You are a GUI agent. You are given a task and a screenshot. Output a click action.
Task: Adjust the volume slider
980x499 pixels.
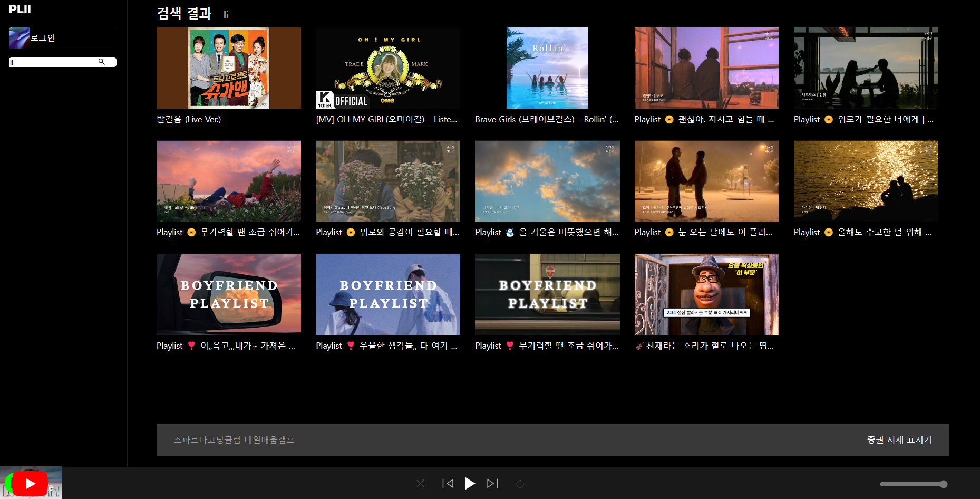coord(914,484)
